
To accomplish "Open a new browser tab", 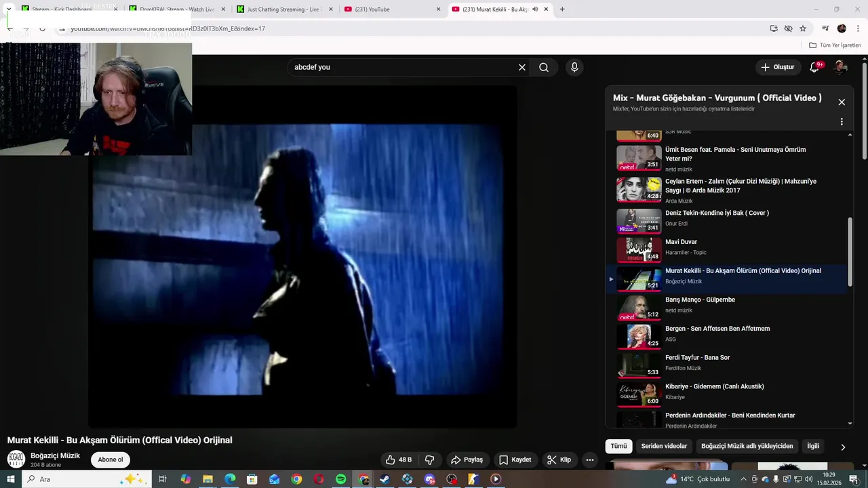I will (562, 9).
